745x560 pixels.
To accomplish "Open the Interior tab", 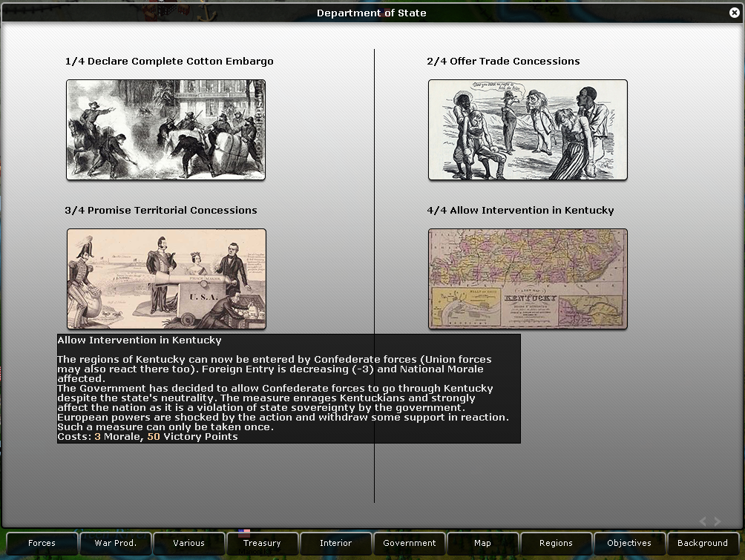I will point(335,543).
